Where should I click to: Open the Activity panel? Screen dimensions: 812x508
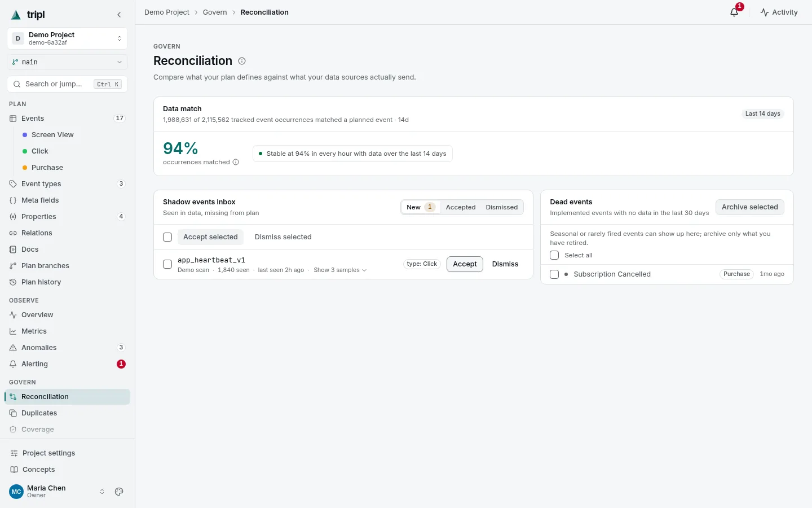[779, 12]
